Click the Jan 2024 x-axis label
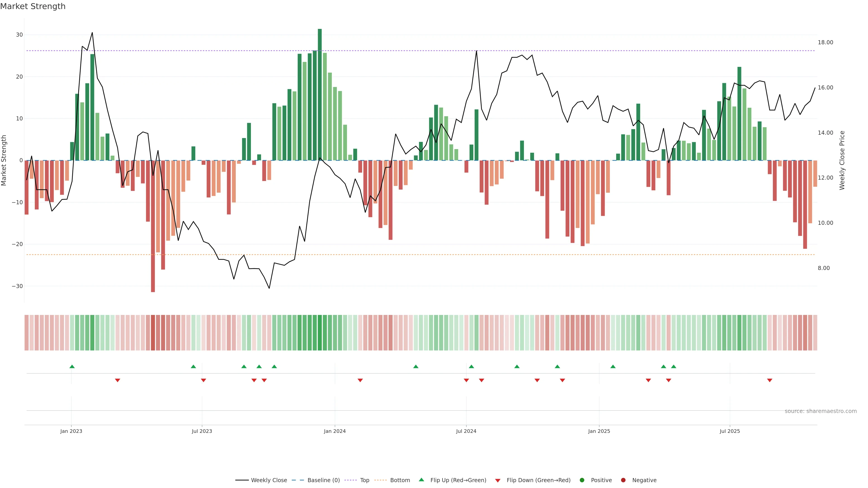 335,431
